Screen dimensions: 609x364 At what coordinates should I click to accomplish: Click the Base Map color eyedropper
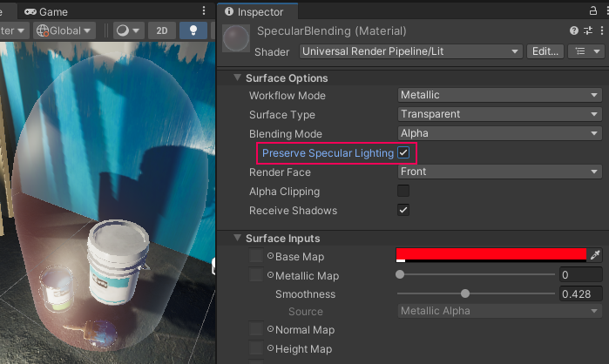pyautogui.click(x=596, y=256)
